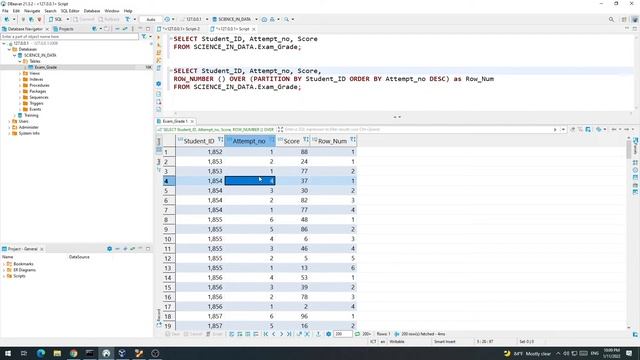This screenshot has width=640, height=360.
Task: Open the Navigate menu
Action: tap(32, 11)
